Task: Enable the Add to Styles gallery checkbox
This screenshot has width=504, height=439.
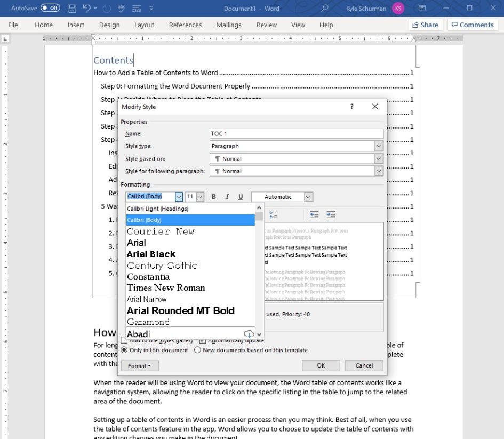Action: point(124,340)
